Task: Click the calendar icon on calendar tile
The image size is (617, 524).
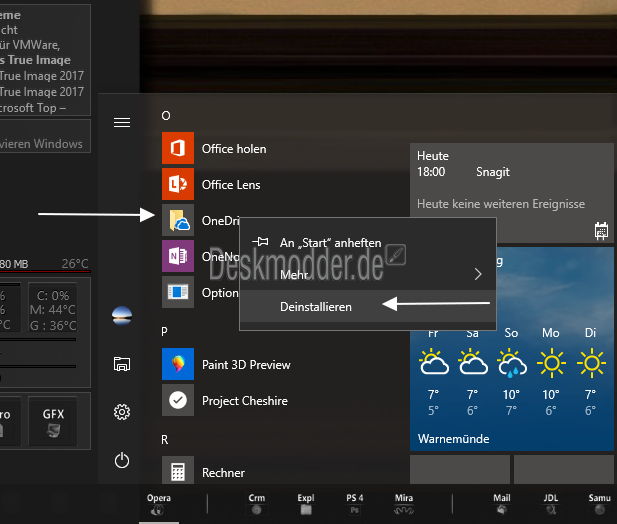Action: coord(601,231)
